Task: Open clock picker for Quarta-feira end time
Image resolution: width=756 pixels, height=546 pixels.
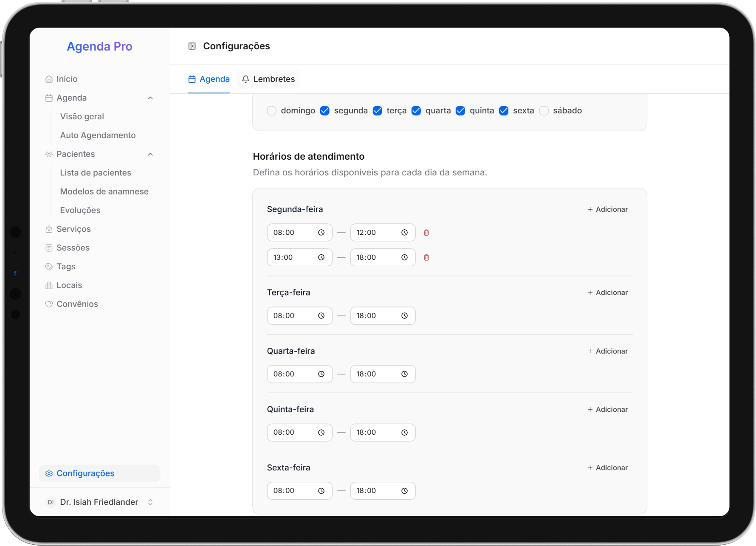Action: 404,374
